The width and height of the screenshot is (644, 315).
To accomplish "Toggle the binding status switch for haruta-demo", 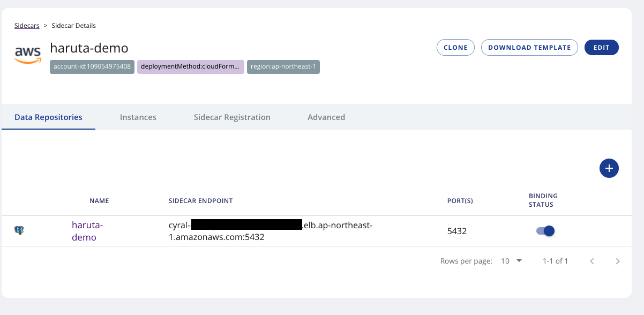I will pos(545,230).
